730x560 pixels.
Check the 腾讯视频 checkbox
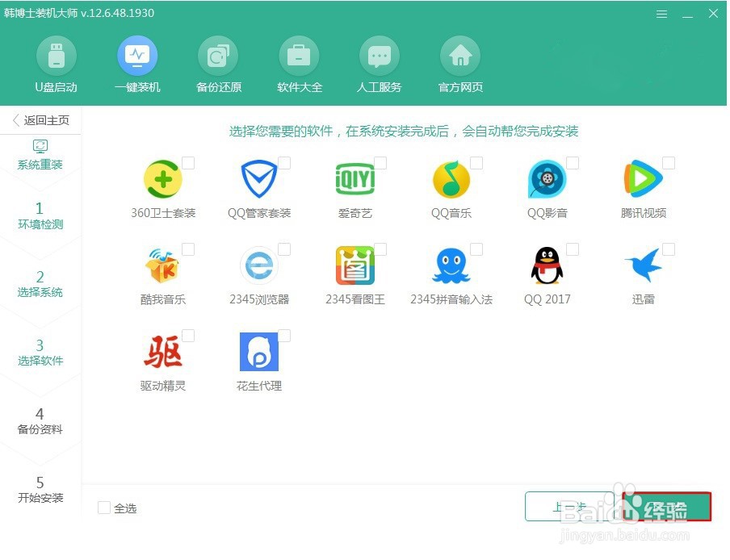pyautogui.click(x=669, y=163)
